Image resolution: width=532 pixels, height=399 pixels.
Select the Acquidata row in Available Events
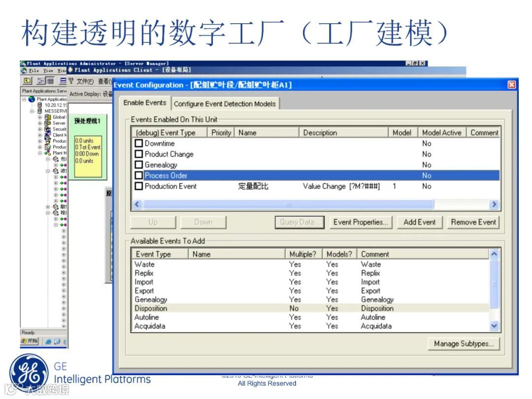click(x=310, y=326)
